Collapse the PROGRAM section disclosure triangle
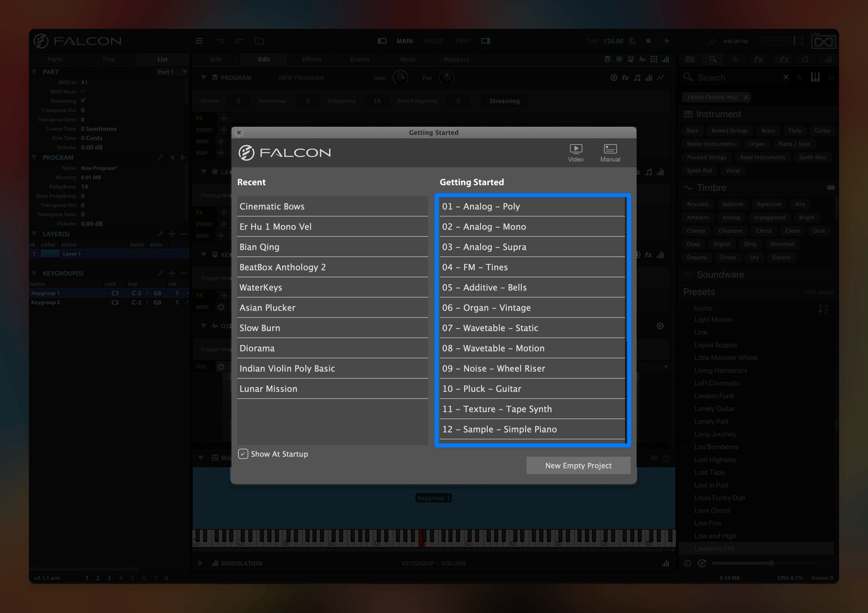This screenshot has height=613, width=868. [35, 157]
